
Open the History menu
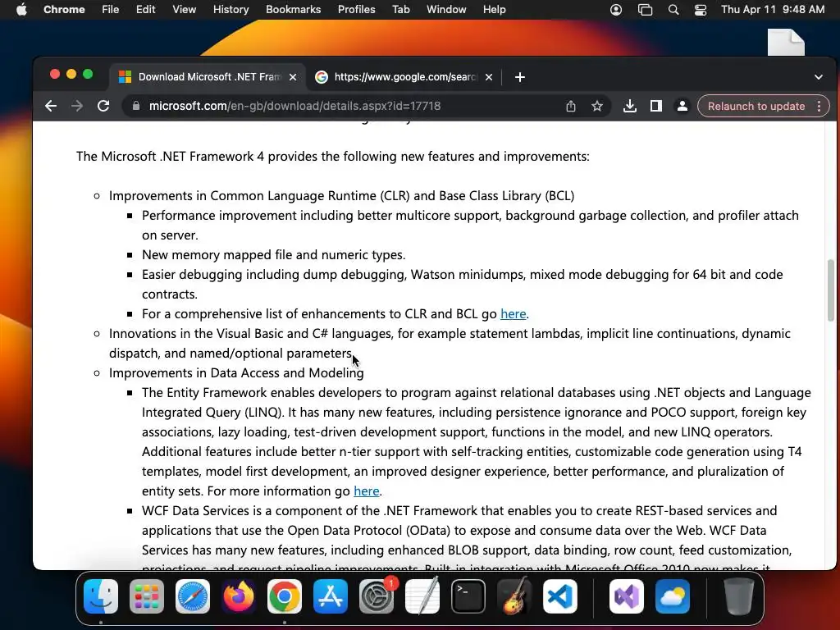(231, 10)
